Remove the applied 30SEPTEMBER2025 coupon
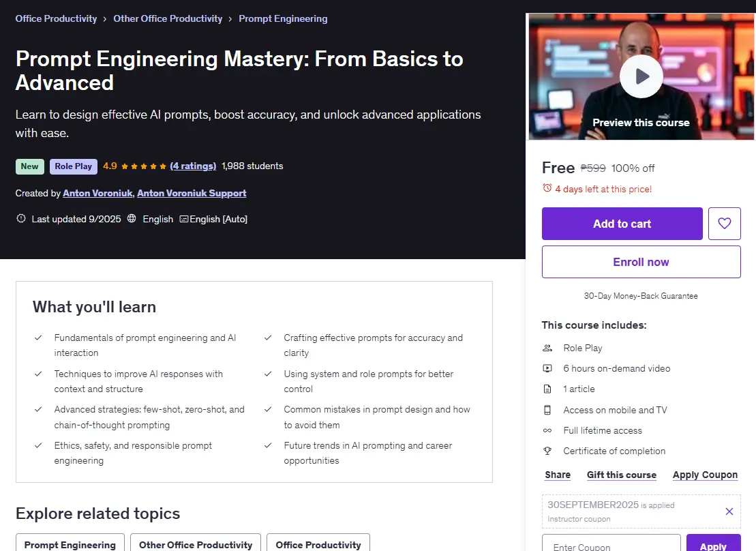 (729, 511)
